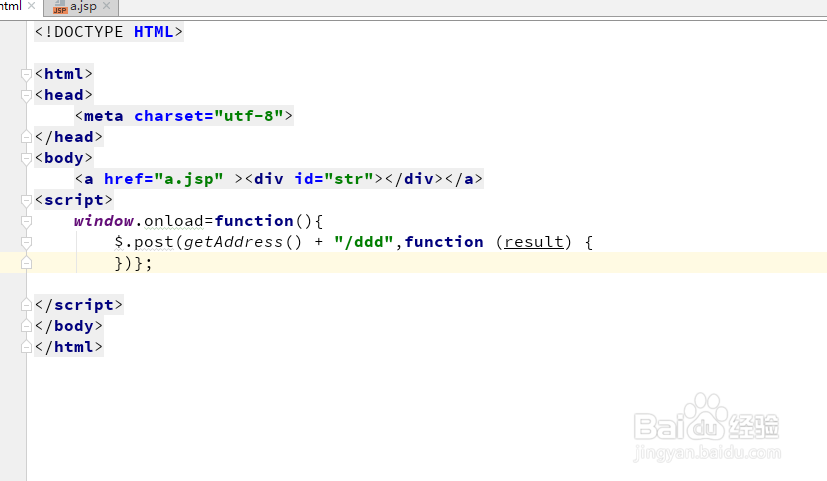Collapse the <html> opening tag fold
This screenshot has height=481, width=827.
(x=26, y=74)
